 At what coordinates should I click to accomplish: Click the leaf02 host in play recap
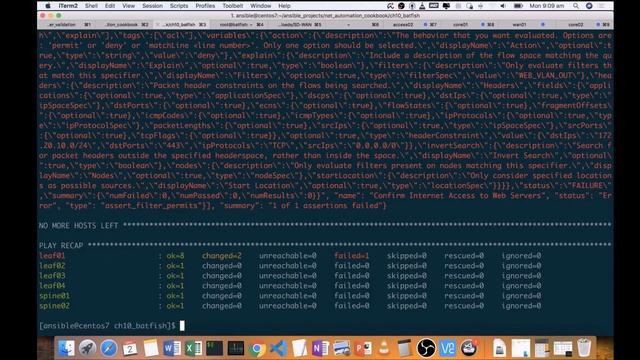(52, 266)
